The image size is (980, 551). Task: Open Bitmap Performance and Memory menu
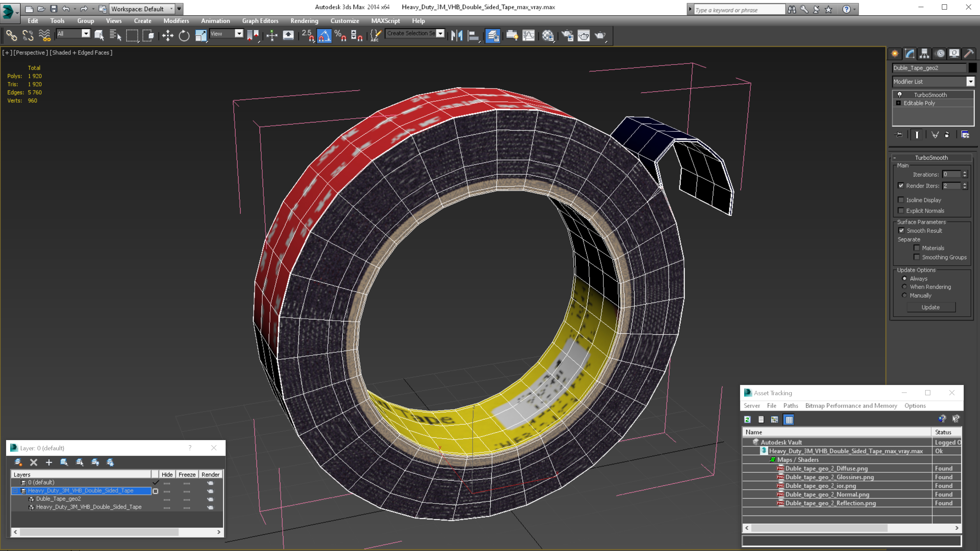pyautogui.click(x=851, y=406)
